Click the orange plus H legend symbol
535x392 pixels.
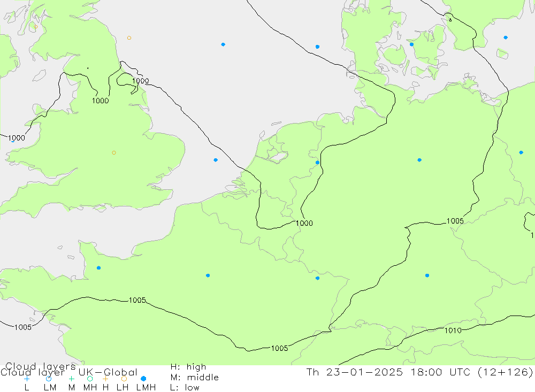click(105, 378)
